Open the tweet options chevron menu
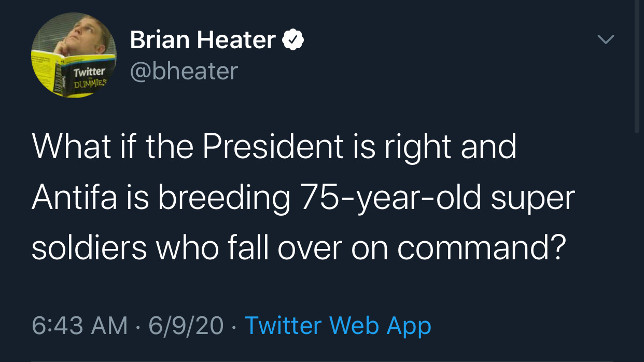 coord(605,39)
